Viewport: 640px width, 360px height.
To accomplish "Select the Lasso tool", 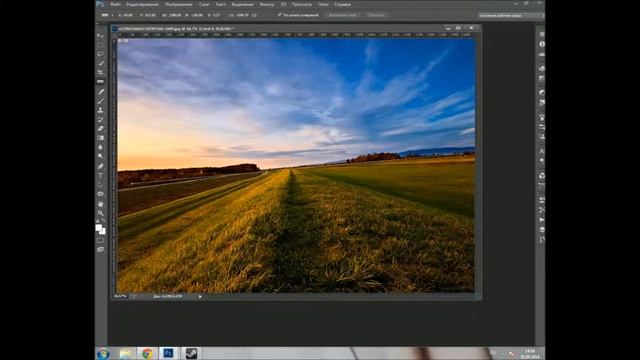I will click(100, 54).
